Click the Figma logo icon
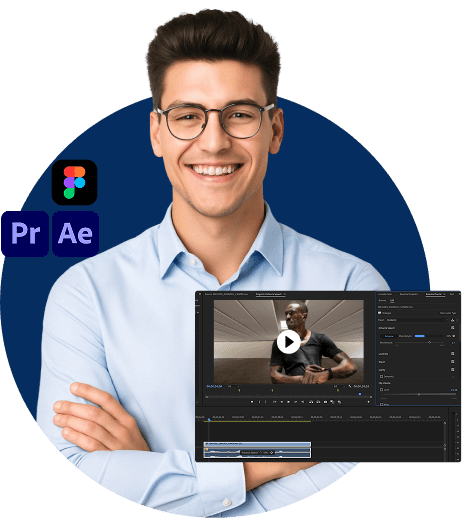Viewport: 462px width, 518px height. click(74, 182)
